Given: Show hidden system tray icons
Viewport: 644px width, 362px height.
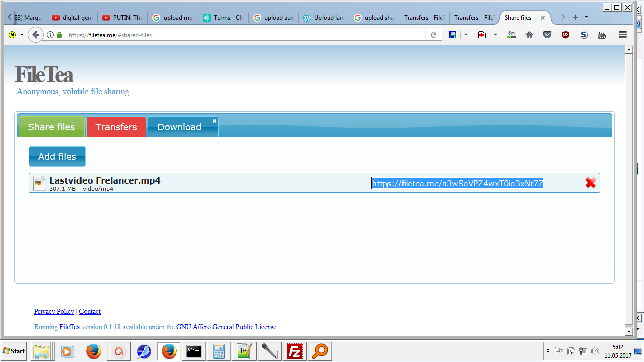Looking at the screenshot, I should [x=548, y=351].
